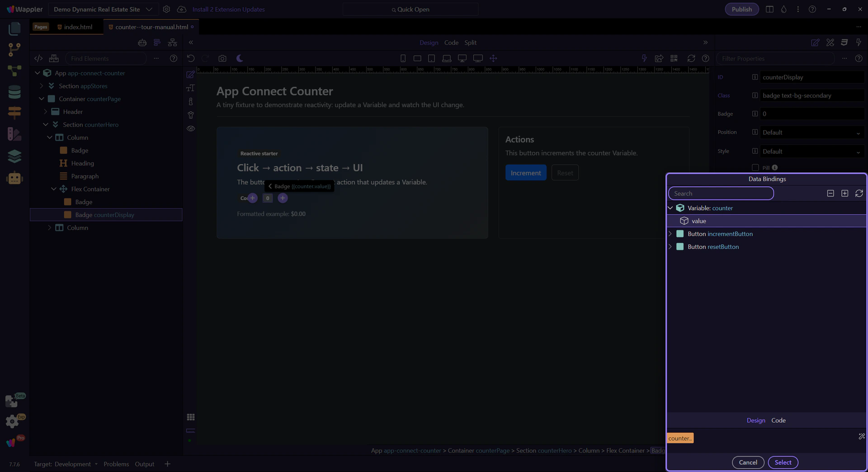The height and width of the screenshot is (472, 868).
Task: Click the magic wand icon beside expression
Action: (x=861, y=437)
